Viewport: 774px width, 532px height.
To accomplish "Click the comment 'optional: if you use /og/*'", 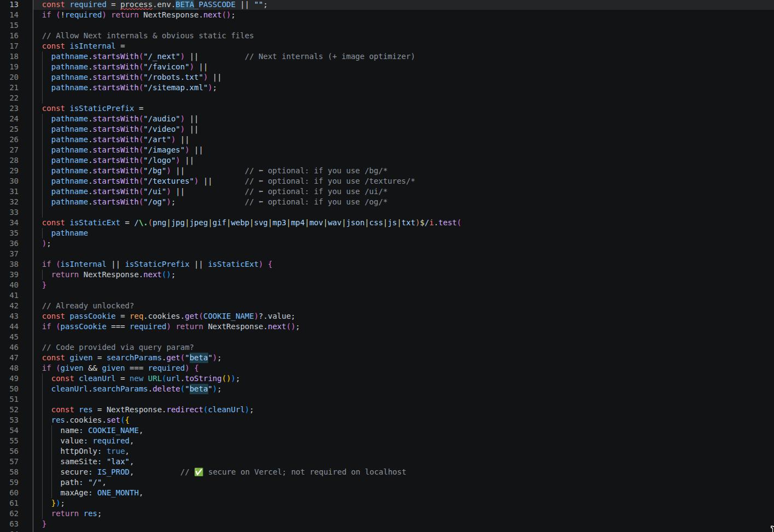I will 316,202.
